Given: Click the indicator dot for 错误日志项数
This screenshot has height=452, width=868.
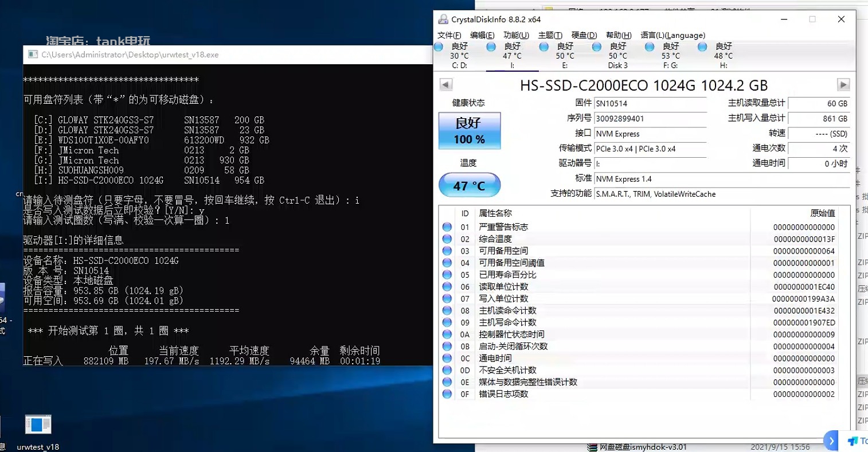Looking at the screenshot, I should point(447,394).
